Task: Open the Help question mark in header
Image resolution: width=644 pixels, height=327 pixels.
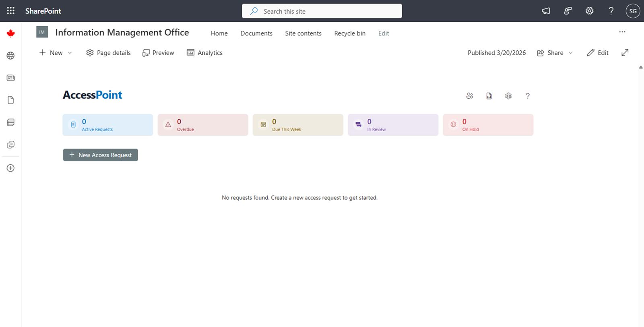Action: point(611,11)
